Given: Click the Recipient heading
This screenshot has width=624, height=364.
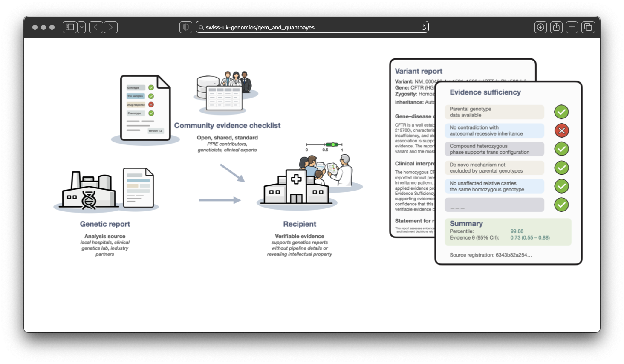Looking at the screenshot, I should pyautogui.click(x=300, y=224).
